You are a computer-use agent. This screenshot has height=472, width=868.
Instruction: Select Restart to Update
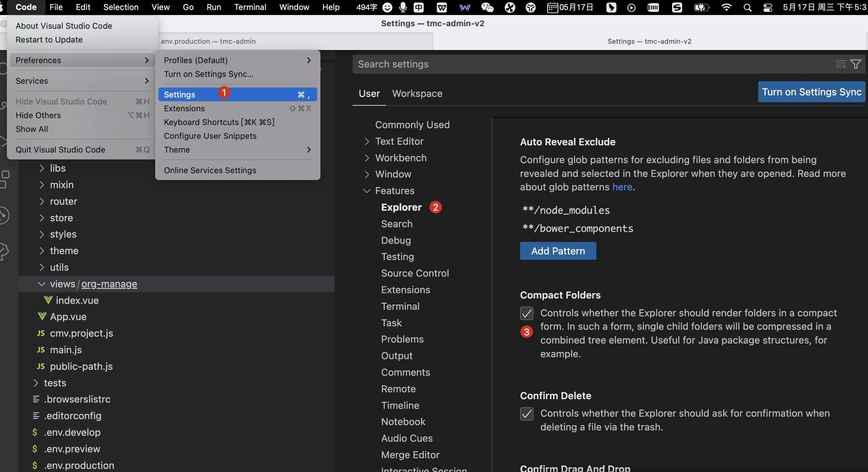point(82,40)
